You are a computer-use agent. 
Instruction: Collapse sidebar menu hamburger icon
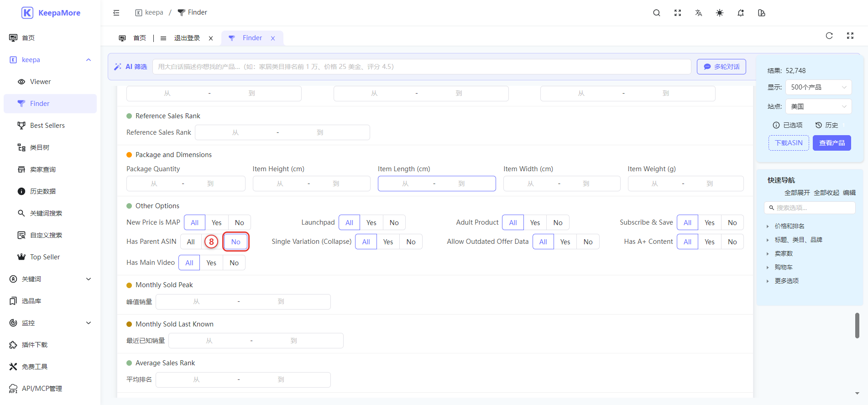tap(116, 13)
